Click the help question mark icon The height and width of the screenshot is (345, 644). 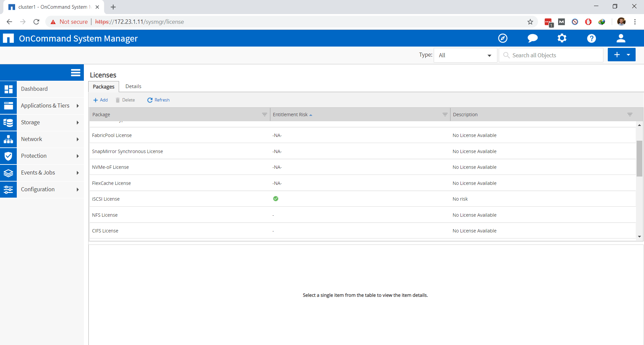coord(591,38)
